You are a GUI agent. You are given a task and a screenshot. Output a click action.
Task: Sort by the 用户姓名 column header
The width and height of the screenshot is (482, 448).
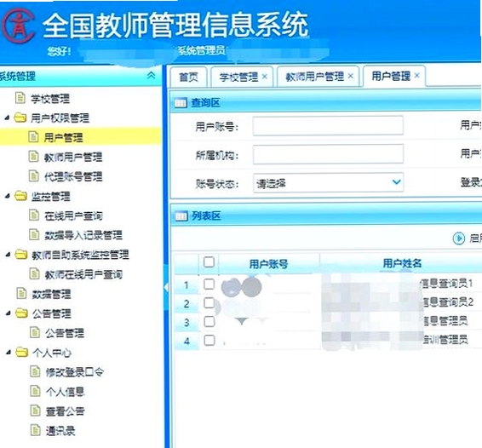pos(402,263)
